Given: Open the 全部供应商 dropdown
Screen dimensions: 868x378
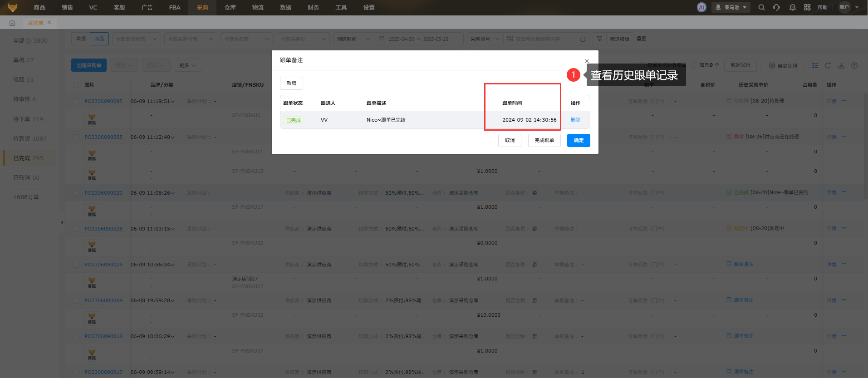Looking at the screenshot, I should 247,39.
